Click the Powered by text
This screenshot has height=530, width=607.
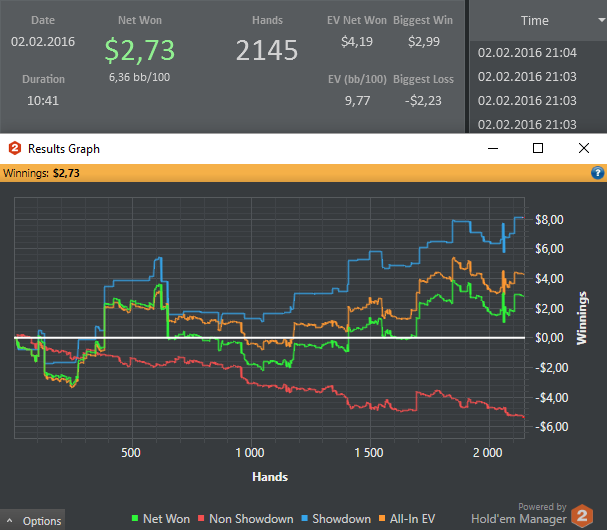tap(542, 506)
